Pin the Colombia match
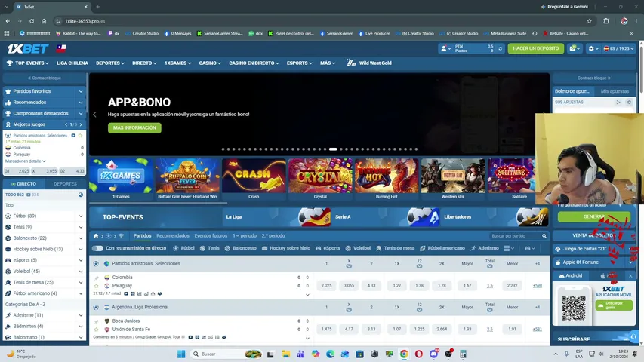644x362 pixels. 97,278
